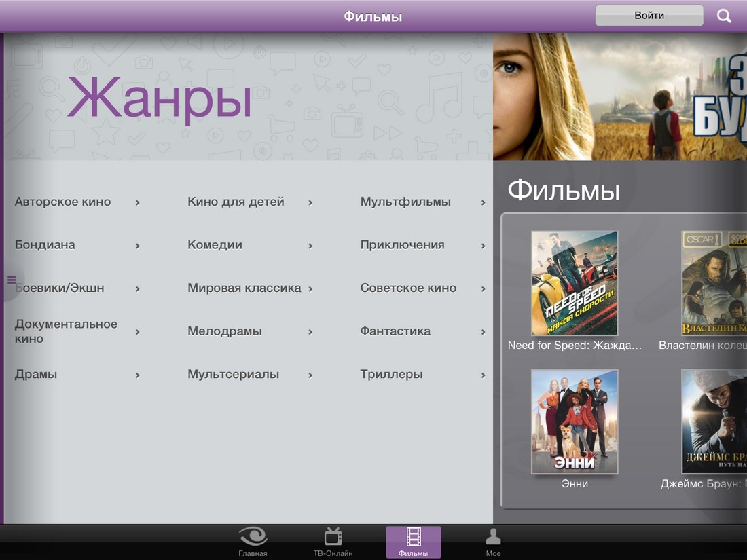Tap the Войти login button
The width and height of the screenshot is (747, 560).
649,15
